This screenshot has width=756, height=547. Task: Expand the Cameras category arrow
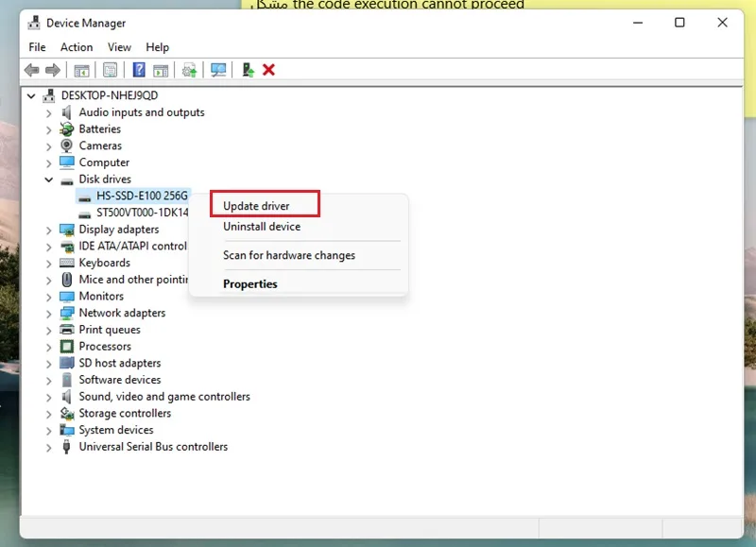point(49,146)
